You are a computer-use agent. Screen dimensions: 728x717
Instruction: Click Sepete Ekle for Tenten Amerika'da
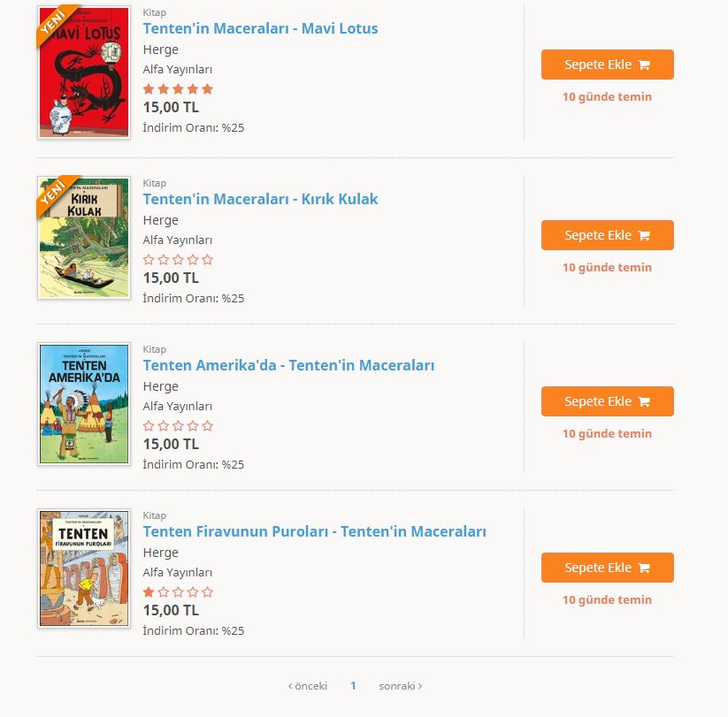607,401
